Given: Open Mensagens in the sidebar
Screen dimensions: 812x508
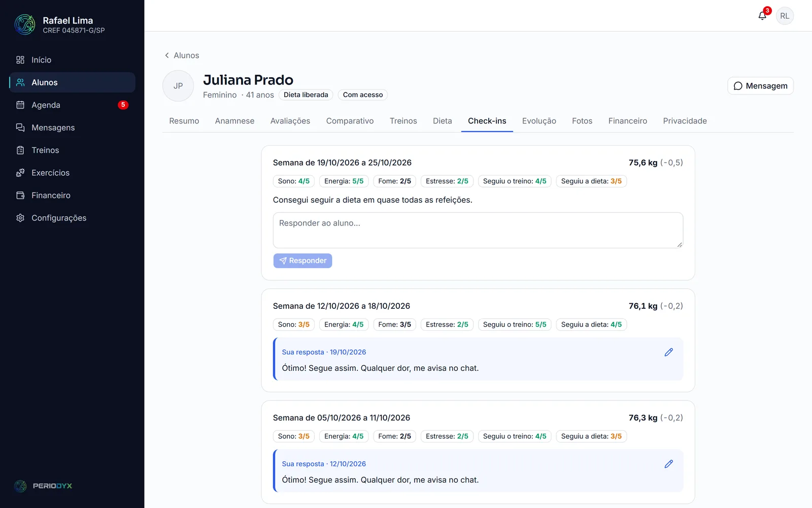Looking at the screenshot, I should tap(72, 128).
